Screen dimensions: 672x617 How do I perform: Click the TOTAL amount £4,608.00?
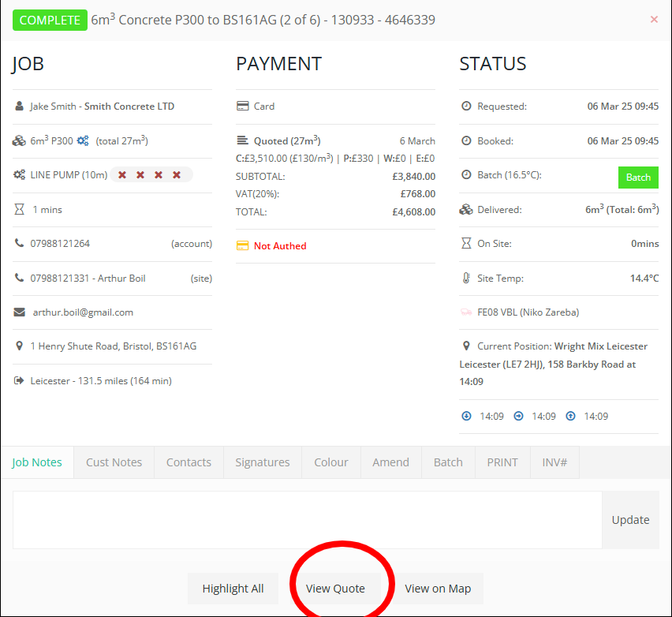pyautogui.click(x=413, y=211)
